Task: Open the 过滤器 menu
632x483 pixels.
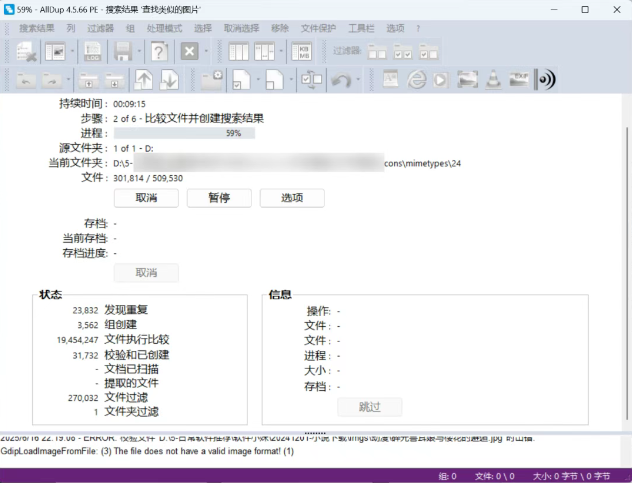Action: pyautogui.click(x=100, y=28)
